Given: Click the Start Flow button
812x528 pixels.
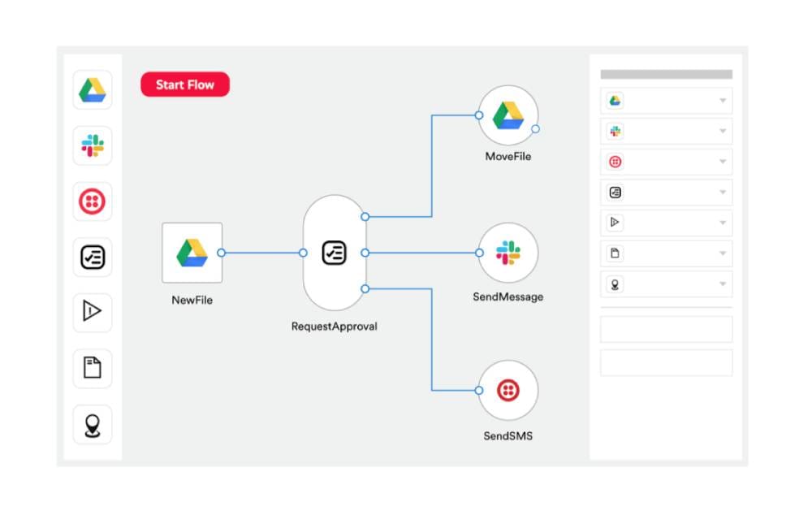Looking at the screenshot, I should [x=185, y=84].
